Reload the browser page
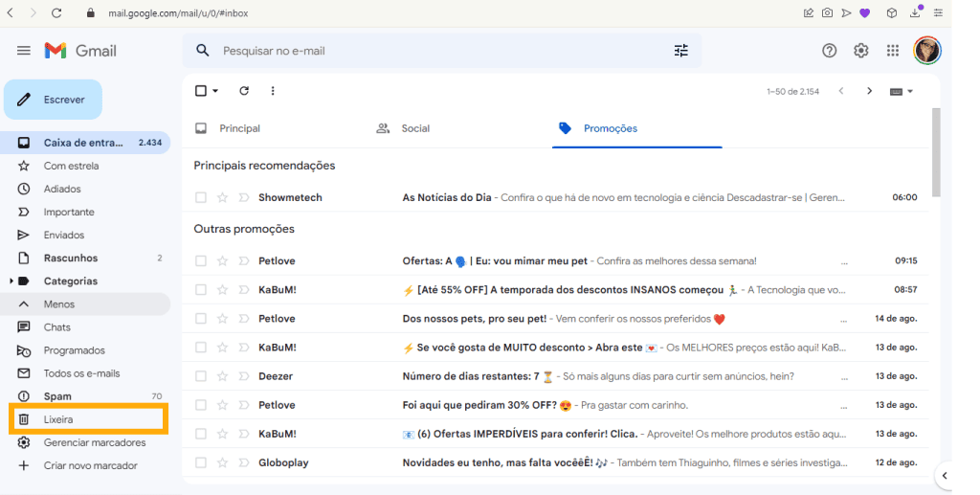The height and width of the screenshot is (495, 980). click(x=56, y=13)
